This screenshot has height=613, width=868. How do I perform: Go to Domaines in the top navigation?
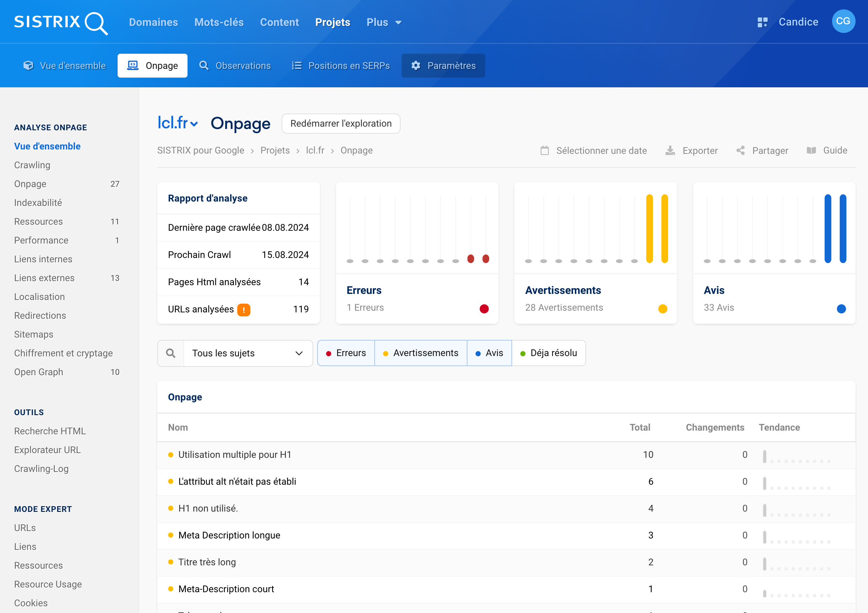(154, 22)
